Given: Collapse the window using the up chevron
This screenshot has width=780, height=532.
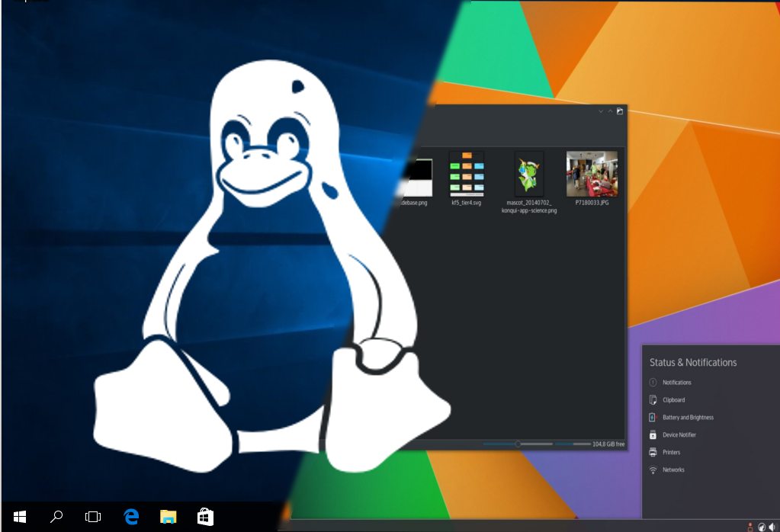Looking at the screenshot, I should [x=610, y=111].
